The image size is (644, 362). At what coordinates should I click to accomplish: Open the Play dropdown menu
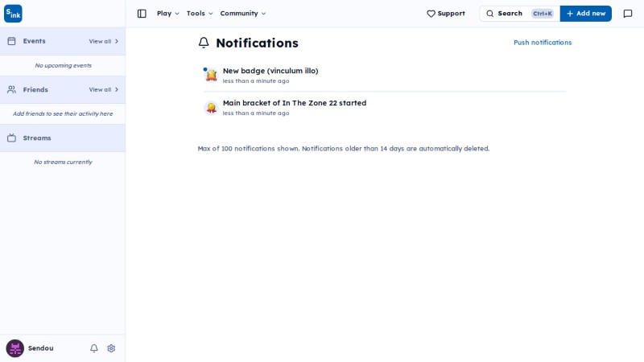[x=168, y=14]
